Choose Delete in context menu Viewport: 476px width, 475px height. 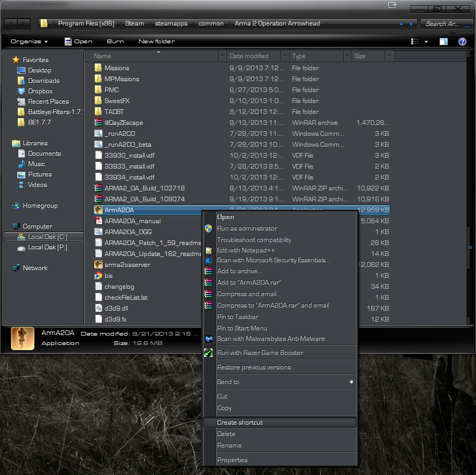pyautogui.click(x=226, y=434)
